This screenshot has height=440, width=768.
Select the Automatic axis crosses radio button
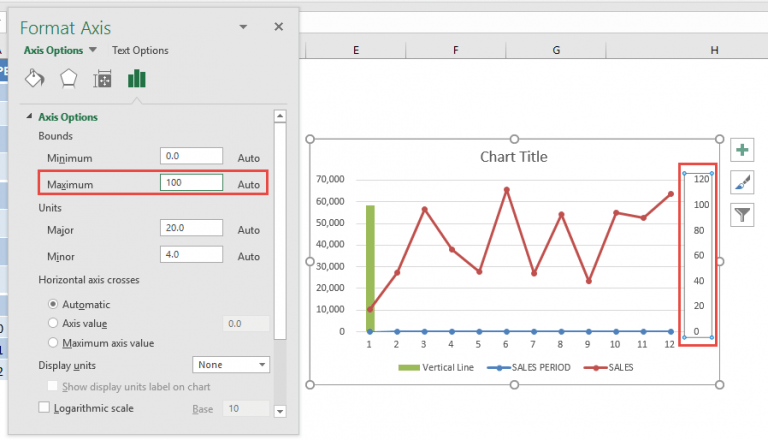(x=53, y=304)
